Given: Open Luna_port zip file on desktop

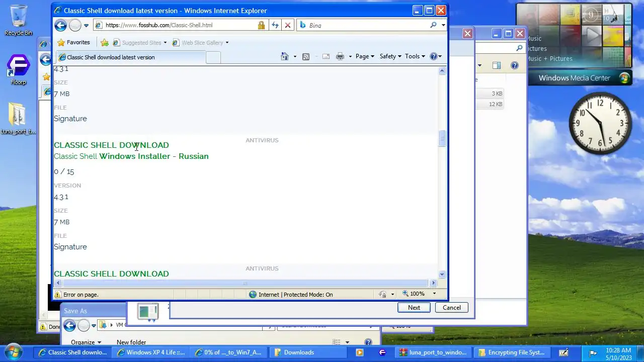Looking at the screenshot, I should 18,119.
